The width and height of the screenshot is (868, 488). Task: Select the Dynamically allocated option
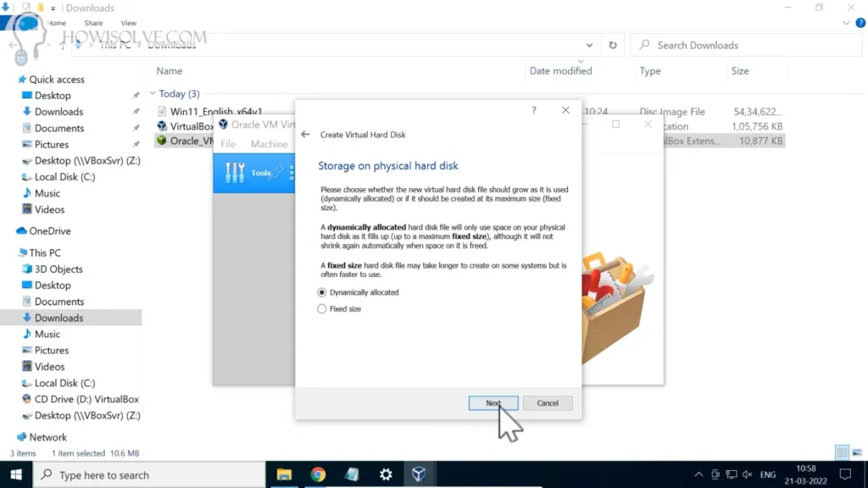pos(322,292)
